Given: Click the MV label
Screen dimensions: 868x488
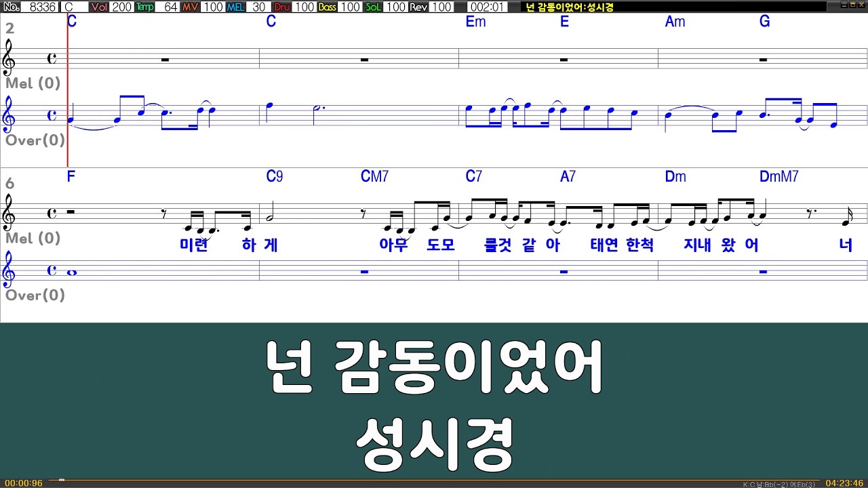Looking at the screenshot, I should (x=191, y=7).
